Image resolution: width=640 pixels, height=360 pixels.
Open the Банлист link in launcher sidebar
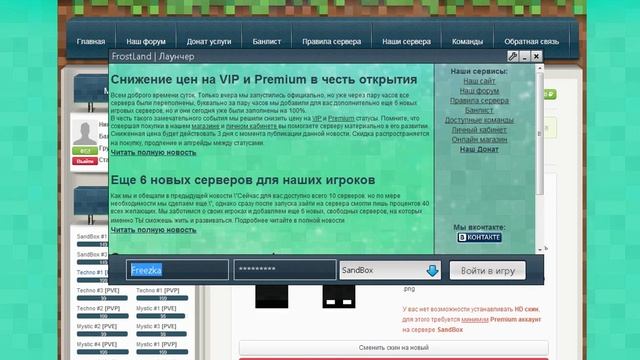pos(479,110)
